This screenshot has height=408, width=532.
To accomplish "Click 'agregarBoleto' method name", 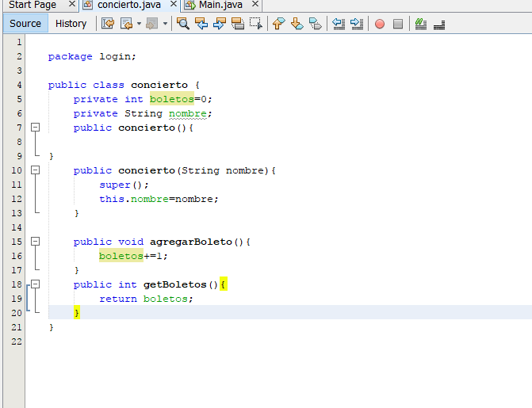I will pos(190,242).
